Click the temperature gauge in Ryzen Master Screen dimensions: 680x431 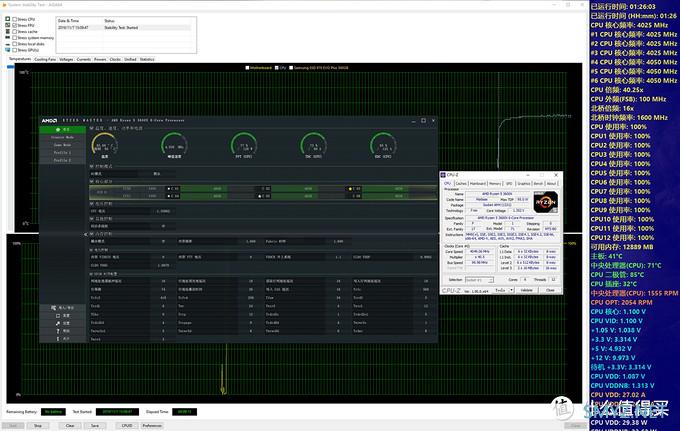tap(105, 145)
